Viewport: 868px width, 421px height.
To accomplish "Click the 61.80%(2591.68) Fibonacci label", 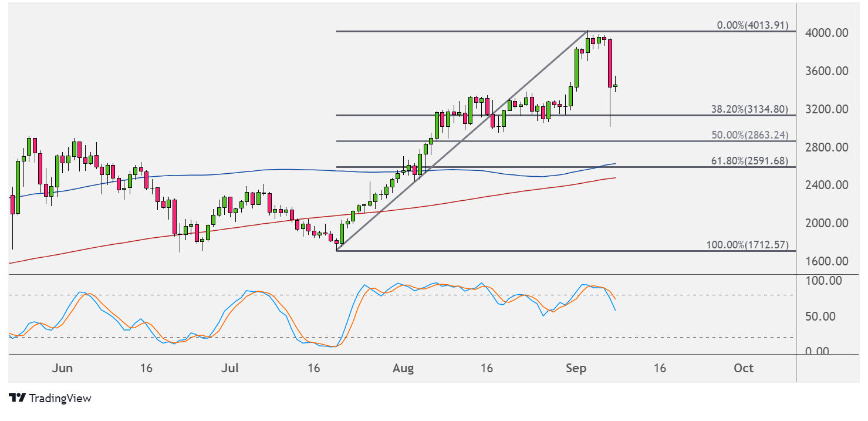I will (749, 160).
